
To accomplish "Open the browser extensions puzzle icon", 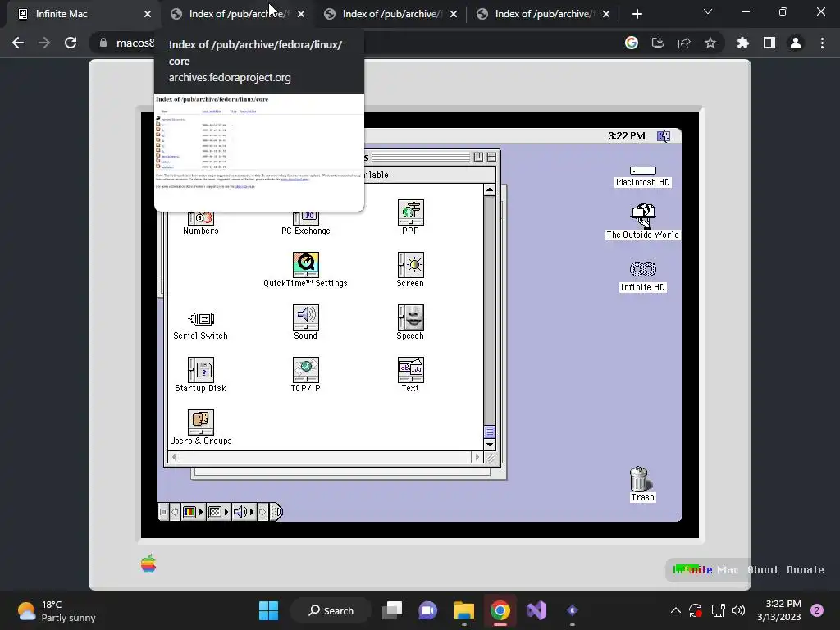I will (743, 43).
